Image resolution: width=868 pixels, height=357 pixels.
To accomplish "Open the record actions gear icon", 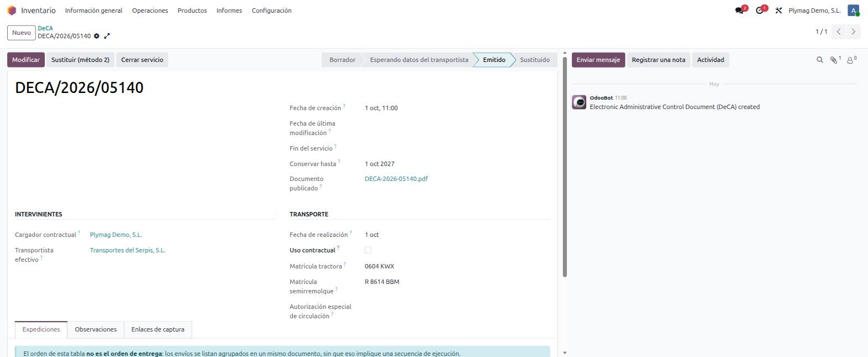I will coord(96,36).
